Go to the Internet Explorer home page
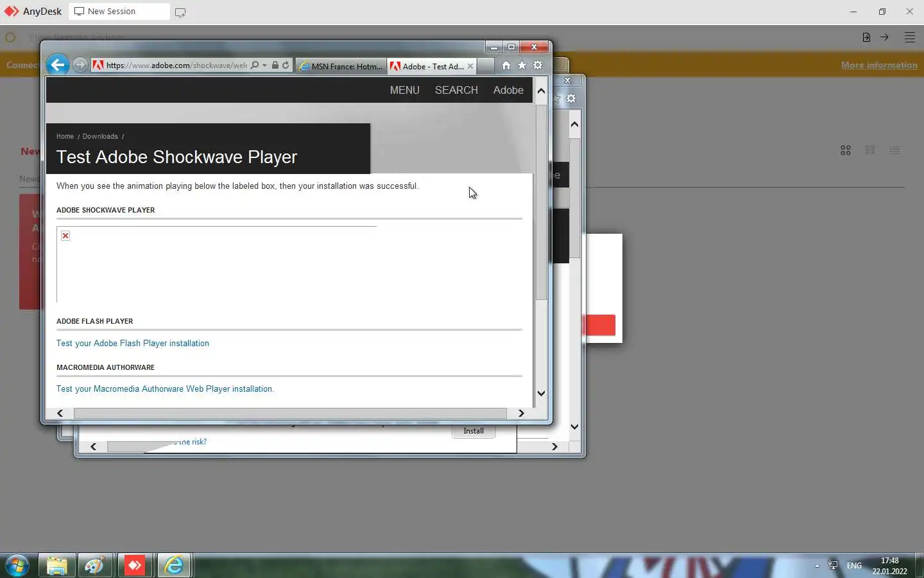The width and height of the screenshot is (924, 578). (506, 66)
